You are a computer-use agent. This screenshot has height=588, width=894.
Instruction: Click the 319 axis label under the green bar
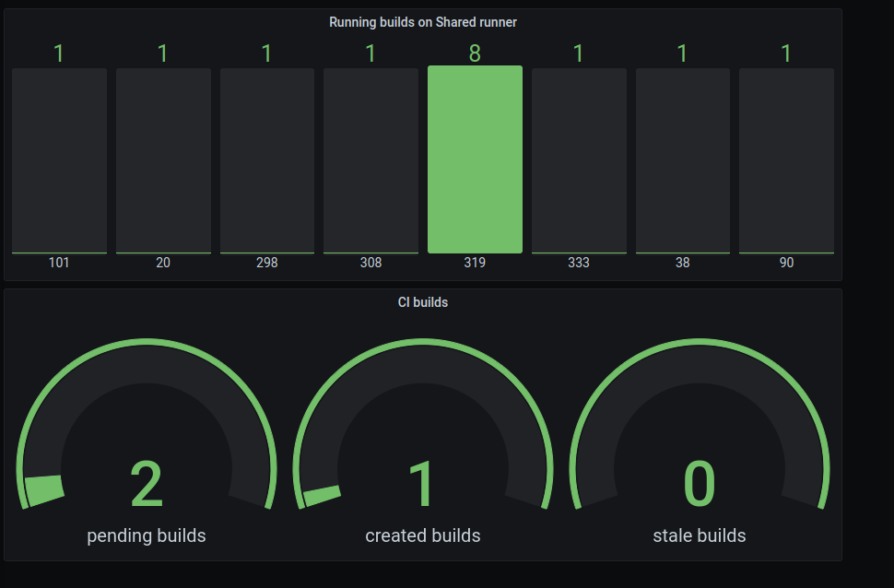point(475,263)
